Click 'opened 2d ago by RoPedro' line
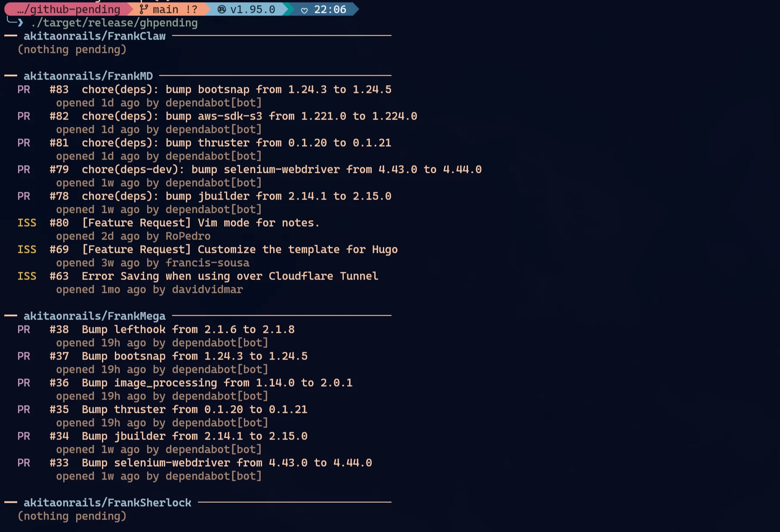 [x=133, y=236]
